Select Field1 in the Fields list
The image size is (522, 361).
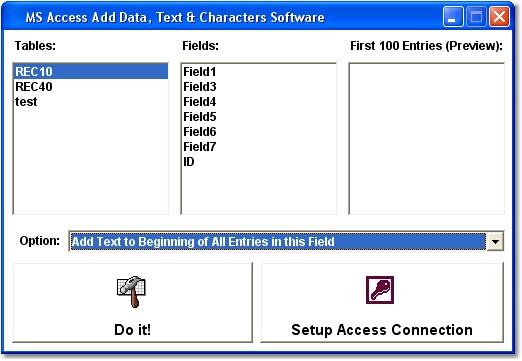tap(259, 72)
